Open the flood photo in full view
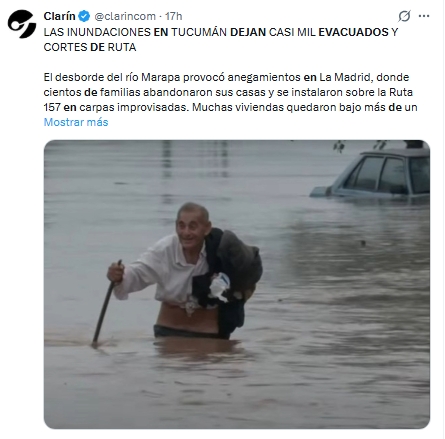The height and width of the screenshot is (439, 445). click(237, 284)
